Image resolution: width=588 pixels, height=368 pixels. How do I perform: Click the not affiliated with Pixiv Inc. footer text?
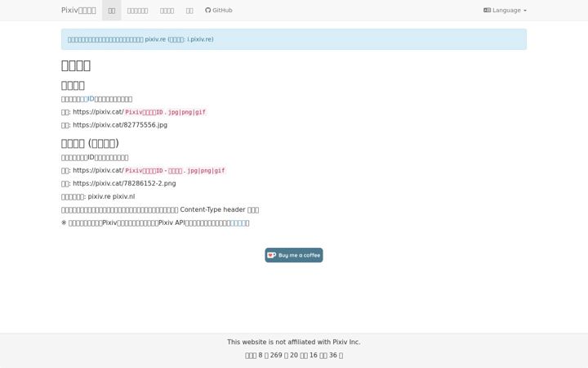[294, 342]
